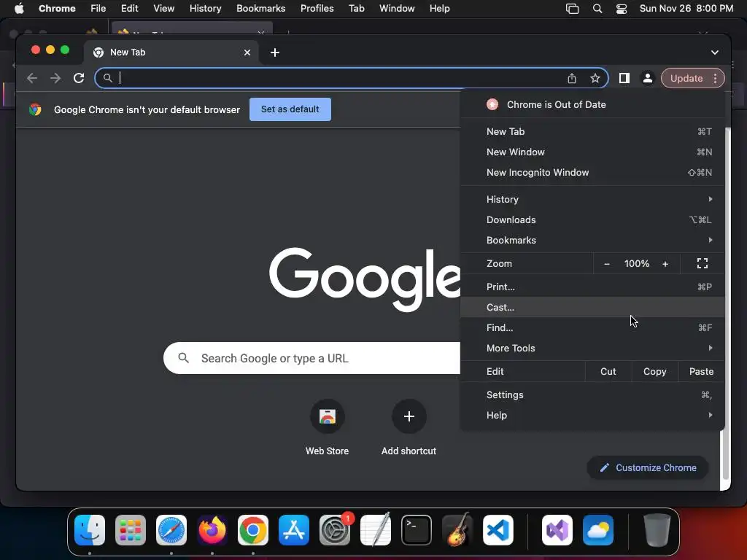This screenshot has width=747, height=560.
Task: Open the side panel icon
Action: tap(624, 78)
